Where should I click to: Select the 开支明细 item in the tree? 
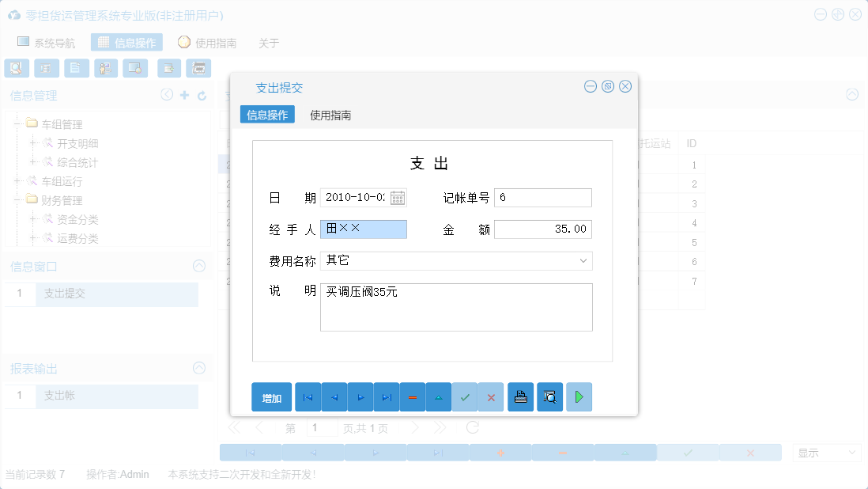tap(79, 143)
